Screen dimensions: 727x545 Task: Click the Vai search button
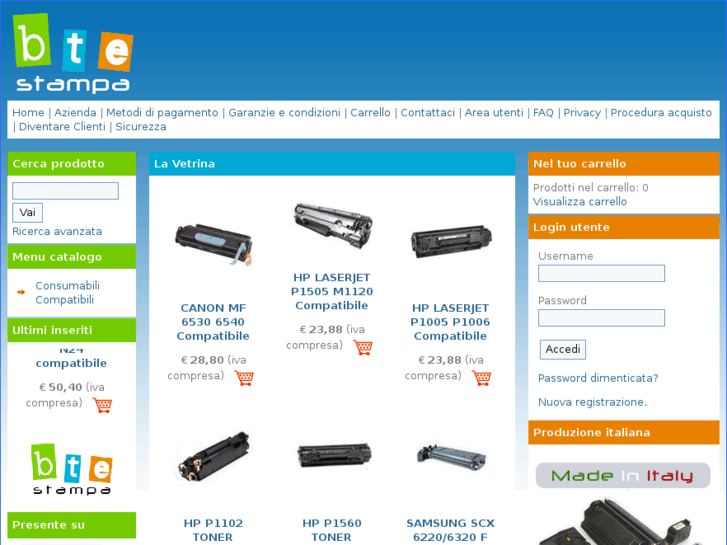pos(27,212)
